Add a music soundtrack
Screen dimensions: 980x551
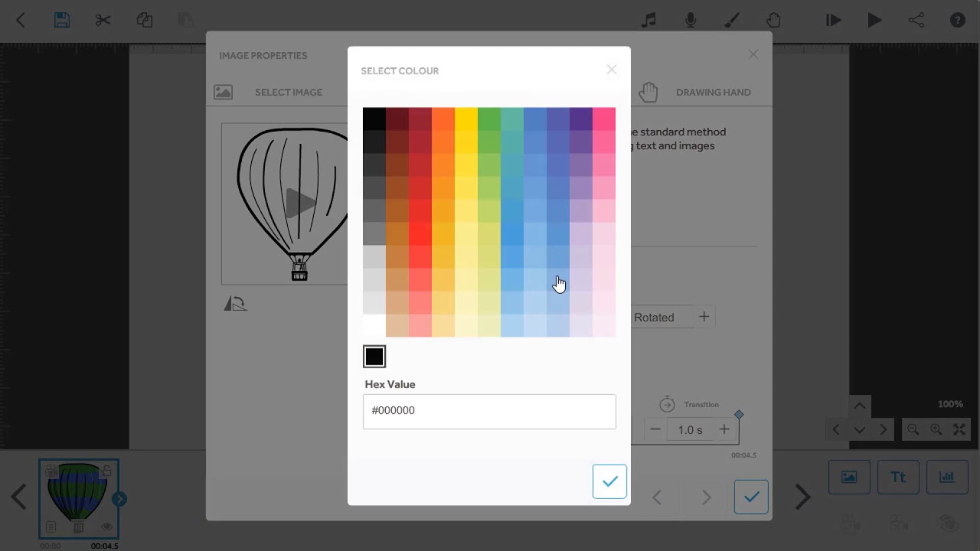point(649,21)
